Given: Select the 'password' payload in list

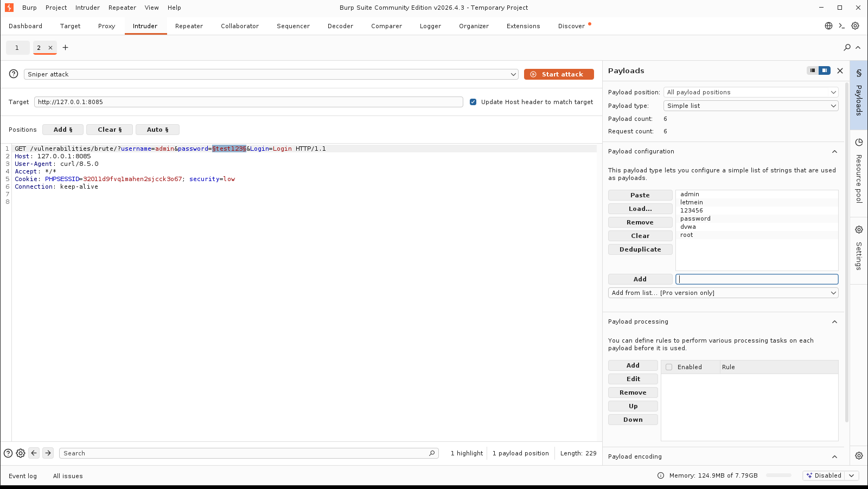Looking at the screenshot, I should pos(757,218).
